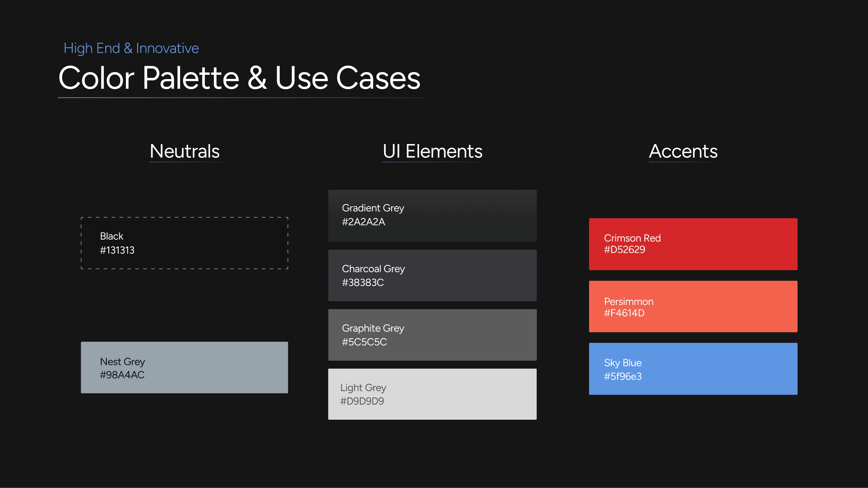Click the High End & Innovative subtitle
The width and height of the screenshot is (868, 488).
point(131,48)
